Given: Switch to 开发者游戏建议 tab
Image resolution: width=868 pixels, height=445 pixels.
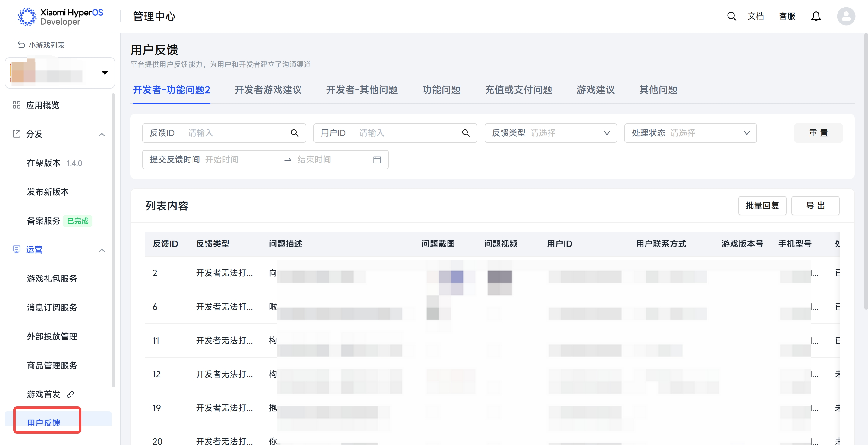Looking at the screenshot, I should [268, 90].
